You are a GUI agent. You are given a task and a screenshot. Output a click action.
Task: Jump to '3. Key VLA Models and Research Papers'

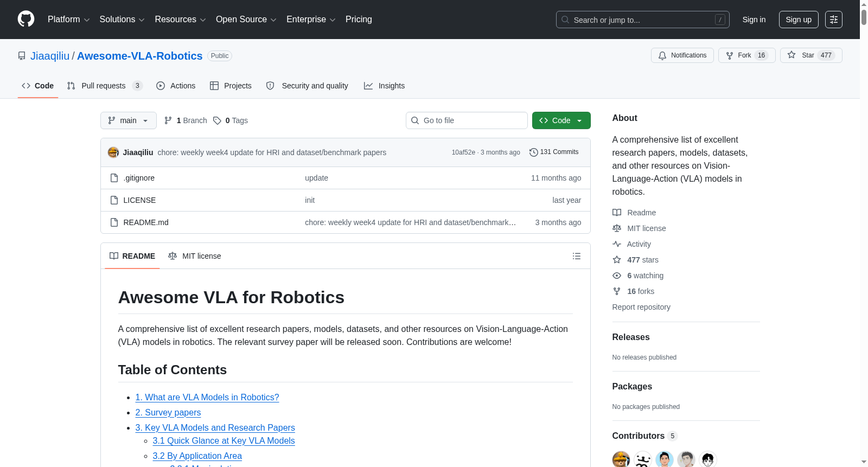point(215,427)
